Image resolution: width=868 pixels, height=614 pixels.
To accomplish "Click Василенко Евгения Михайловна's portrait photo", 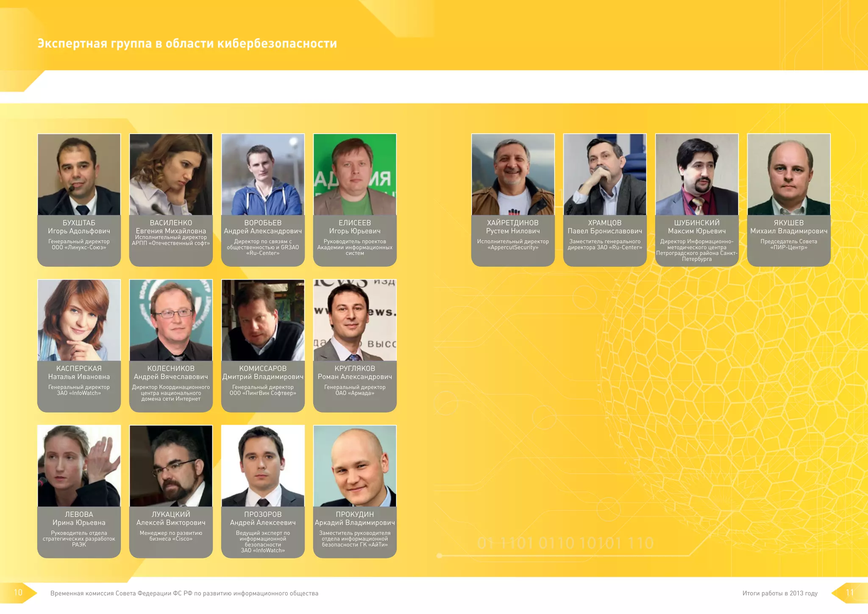I will tap(171, 174).
